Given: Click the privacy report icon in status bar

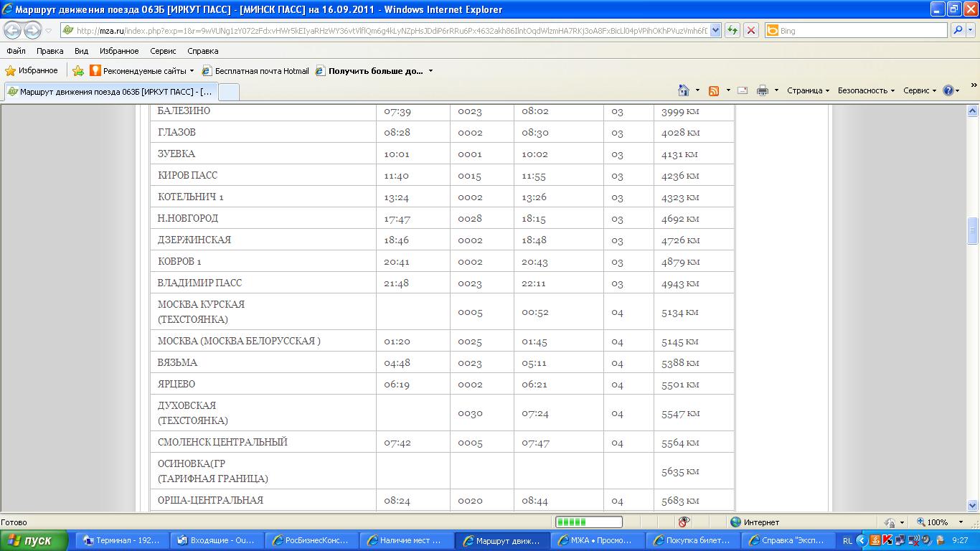Looking at the screenshot, I should [x=684, y=522].
